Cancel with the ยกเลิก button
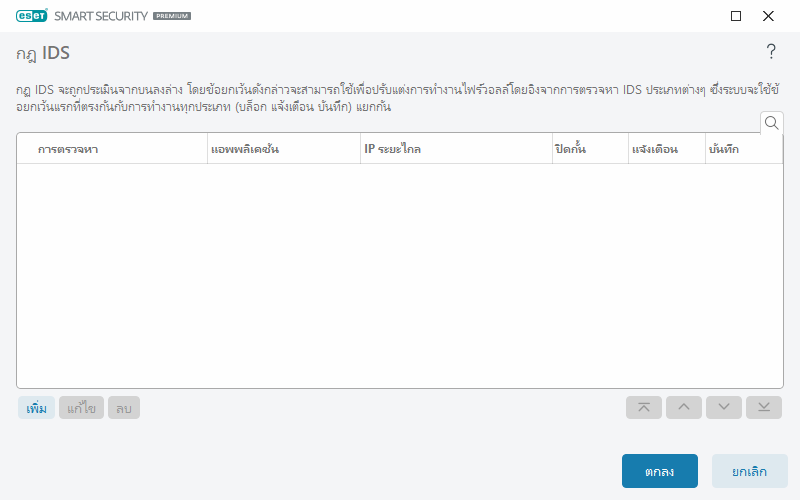The width and height of the screenshot is (800, 500). (x=749, y=471)
